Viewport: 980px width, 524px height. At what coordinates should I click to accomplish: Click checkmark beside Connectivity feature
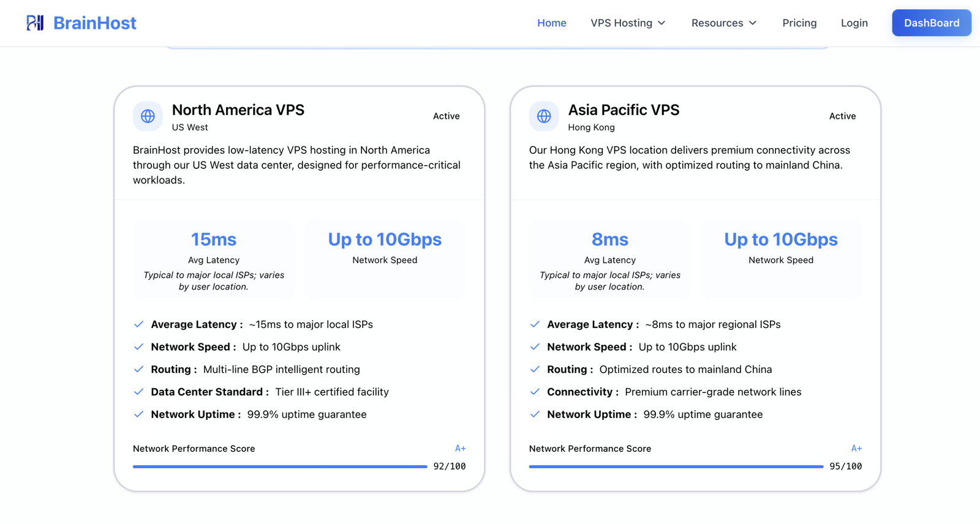click(535, 392)
